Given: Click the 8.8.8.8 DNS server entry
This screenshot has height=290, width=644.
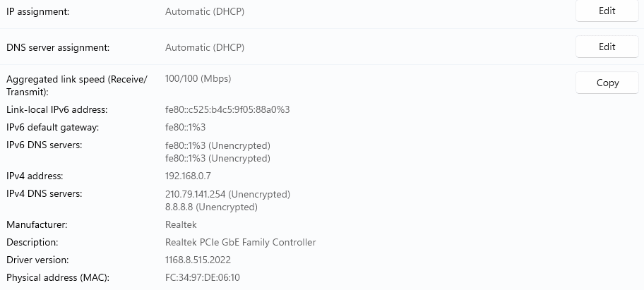Looking at the screenshot, I should coord(211,207).
